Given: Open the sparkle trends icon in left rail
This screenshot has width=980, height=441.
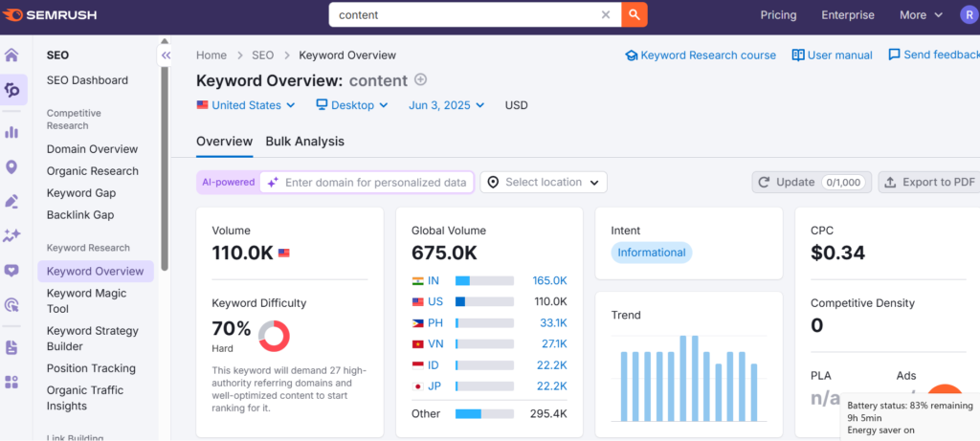Looking at the screenshot, I should click(11, 235).
